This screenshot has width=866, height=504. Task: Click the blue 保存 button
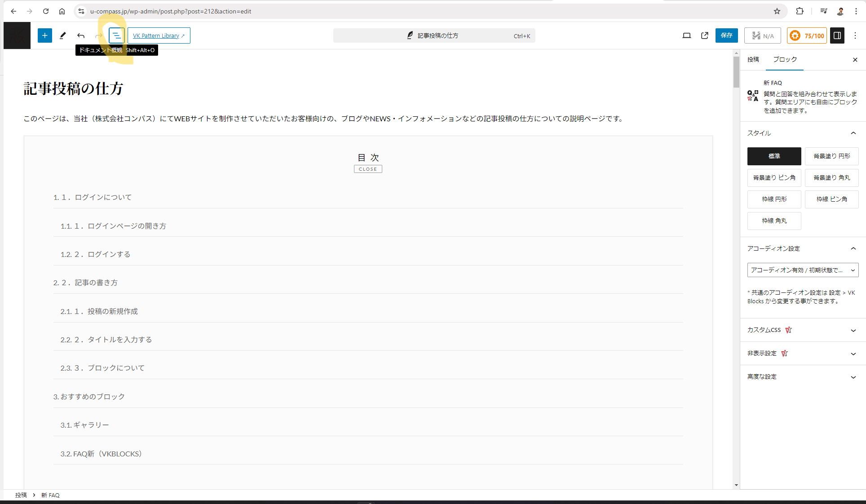[726, 35]
